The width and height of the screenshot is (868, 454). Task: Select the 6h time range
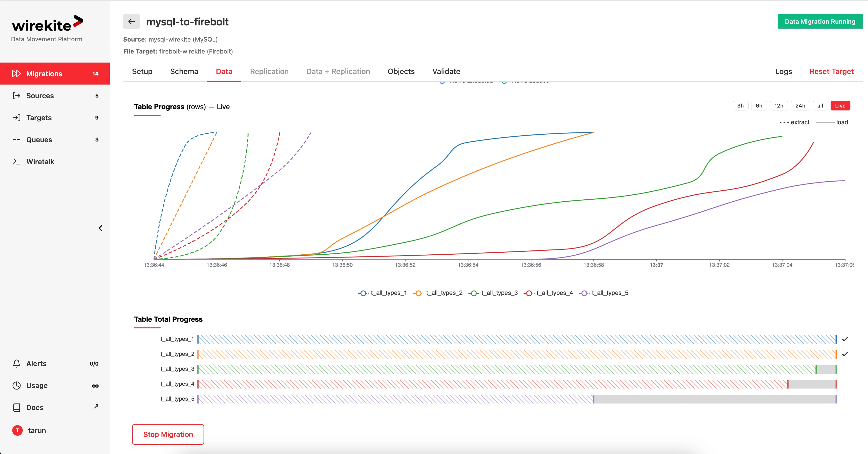(759, 106)
